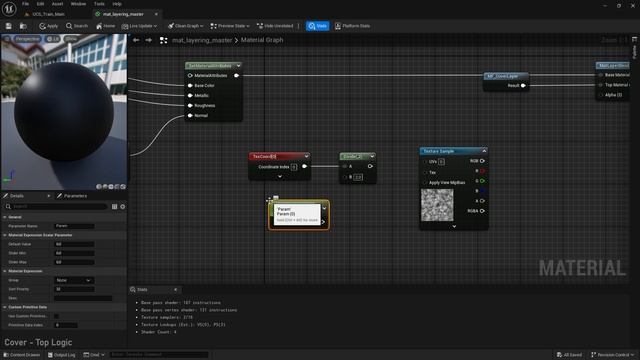Viewport: 640px width, 360px height.
Task: Open the Lit view mode dropdown
Action: 53,39
